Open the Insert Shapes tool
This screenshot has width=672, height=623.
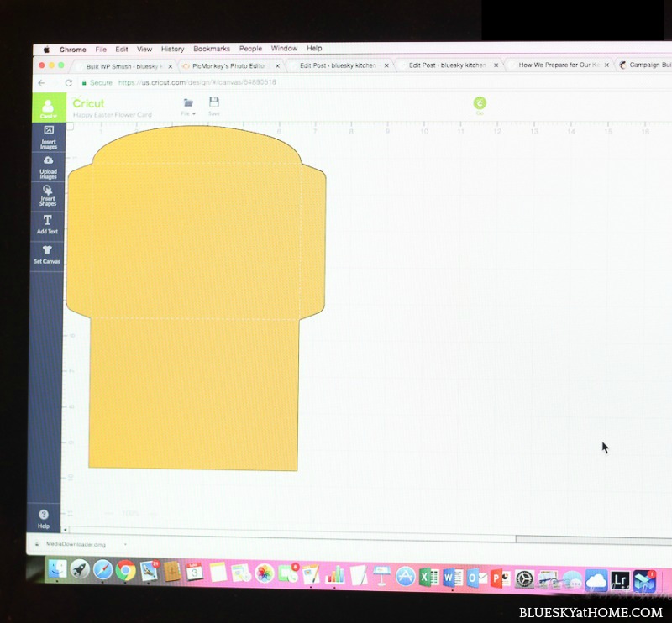pyautogui.click(x=48, y=196)
